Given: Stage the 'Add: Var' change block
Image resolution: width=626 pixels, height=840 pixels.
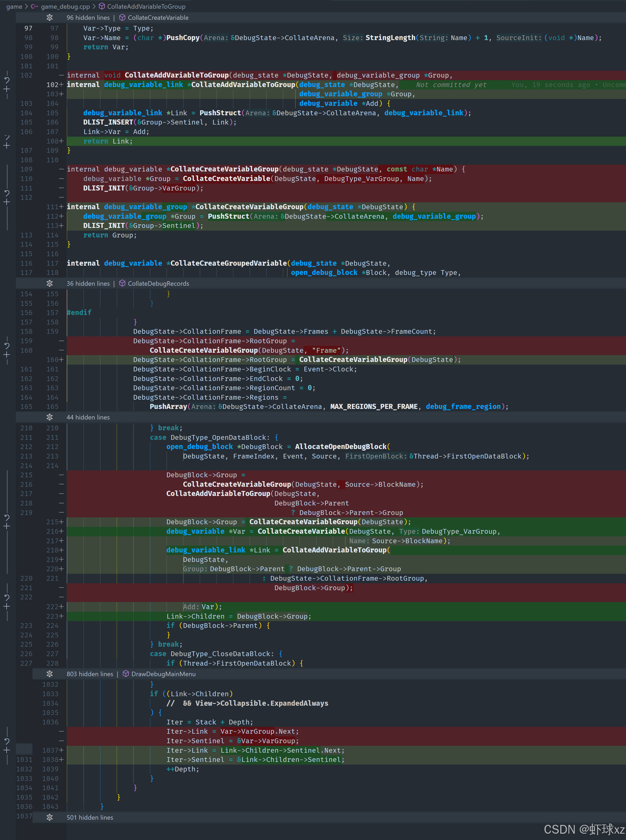Looking at the screenshot, I should 7,607.
